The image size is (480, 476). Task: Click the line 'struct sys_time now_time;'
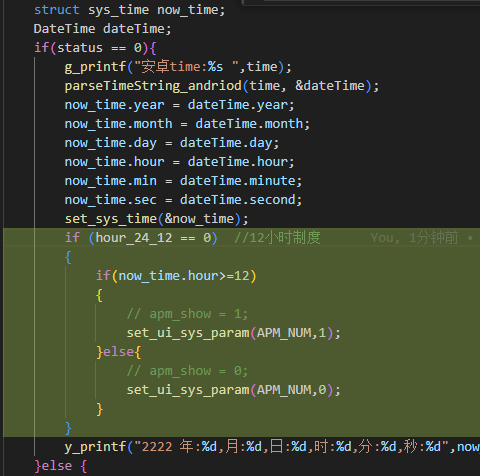130,10
